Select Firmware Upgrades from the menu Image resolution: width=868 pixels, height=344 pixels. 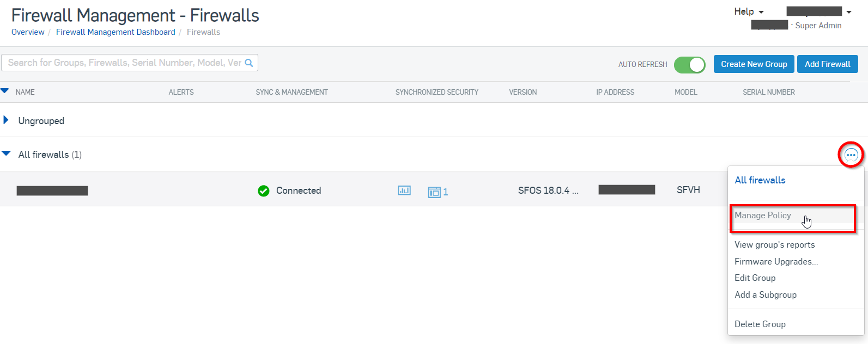(x=776, y=262)
